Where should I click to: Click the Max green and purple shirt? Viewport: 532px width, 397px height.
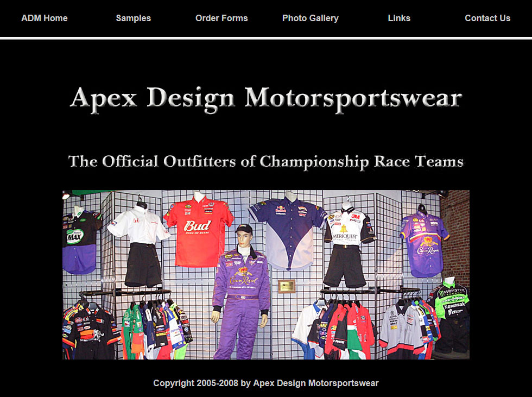[81, 242]
